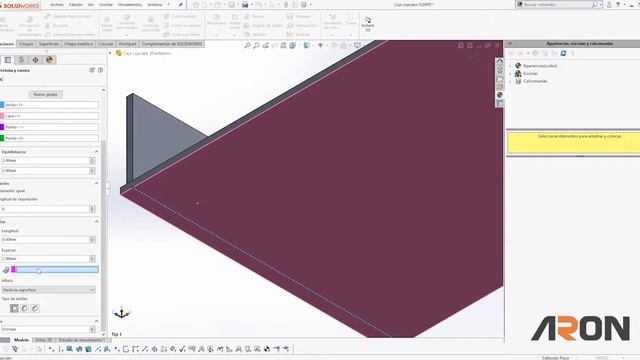
Task: Switch to the DimXpert tab
Action: [127, 44]
